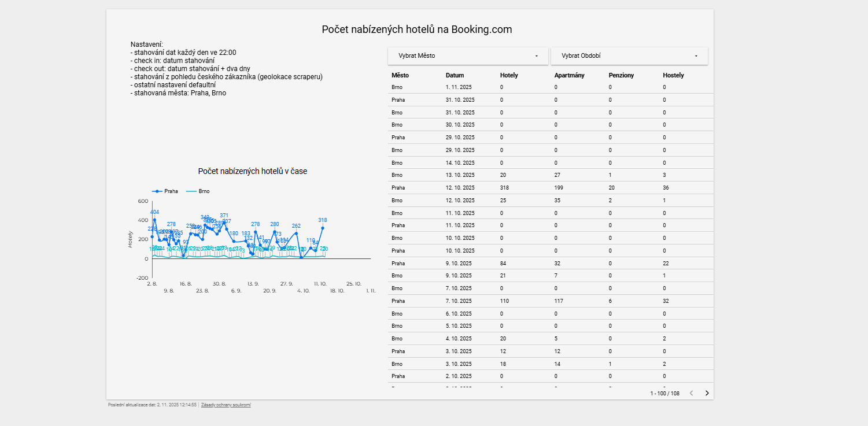868x426 pixels.
Task: Click the chart data point labeled 262
Action: pos(296,234)
